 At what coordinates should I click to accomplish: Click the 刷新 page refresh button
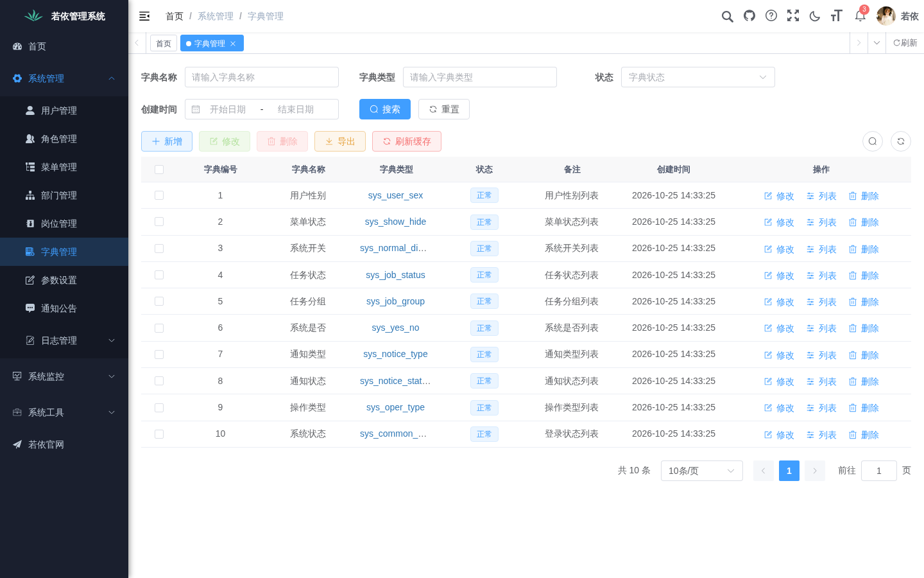tap(905, 43)
